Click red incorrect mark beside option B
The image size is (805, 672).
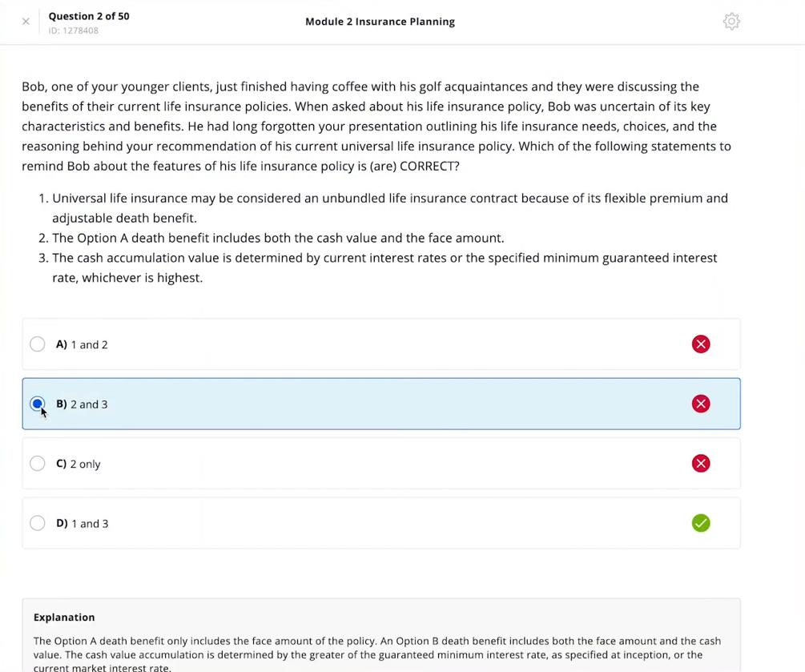click(700, 404)
